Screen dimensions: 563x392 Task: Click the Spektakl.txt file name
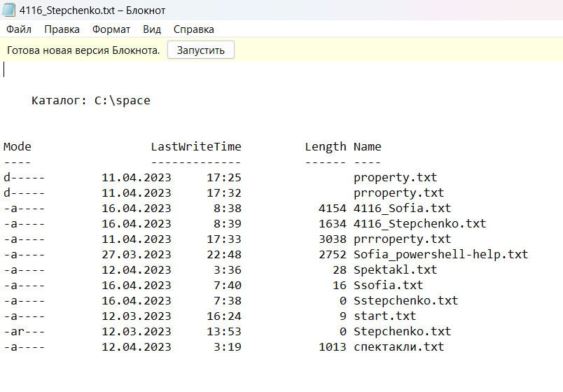coord(396,270)
